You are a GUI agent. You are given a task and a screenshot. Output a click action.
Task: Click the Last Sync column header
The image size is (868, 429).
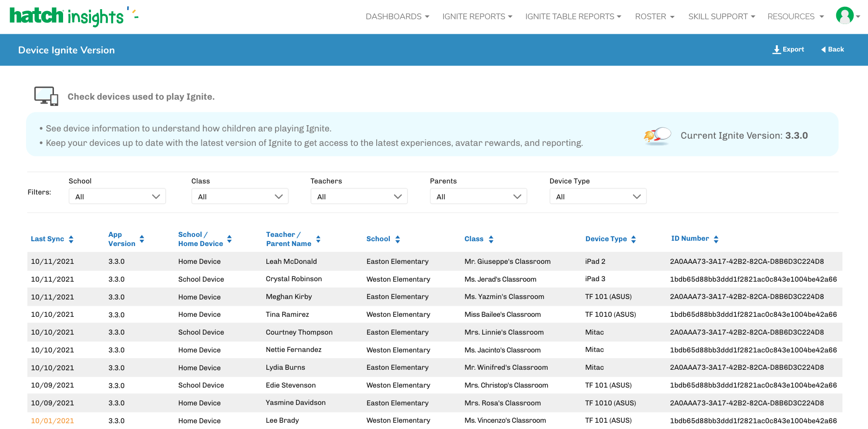[x=47, y=239]
